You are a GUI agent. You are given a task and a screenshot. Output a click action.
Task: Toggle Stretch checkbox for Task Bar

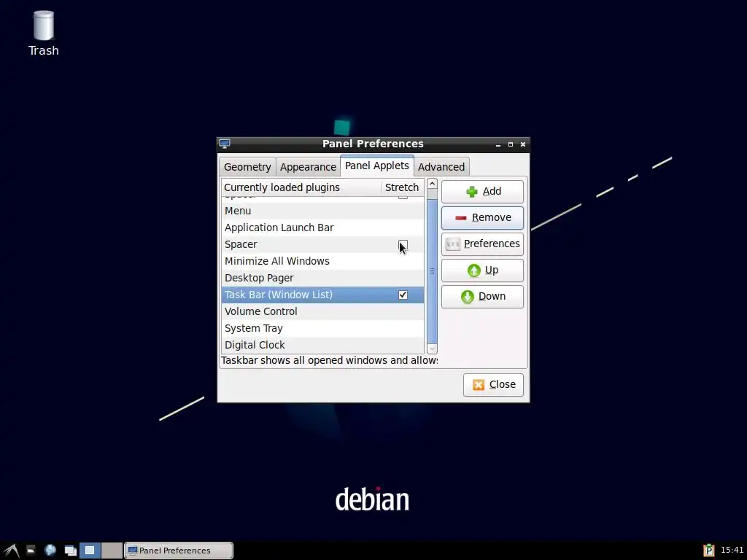pos(403,295)
